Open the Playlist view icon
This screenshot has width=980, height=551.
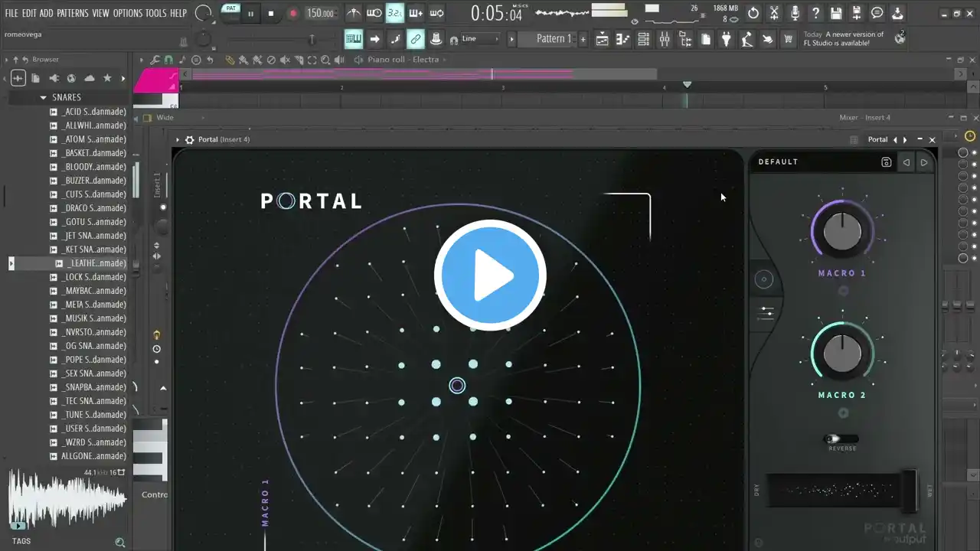pos(602,39)
